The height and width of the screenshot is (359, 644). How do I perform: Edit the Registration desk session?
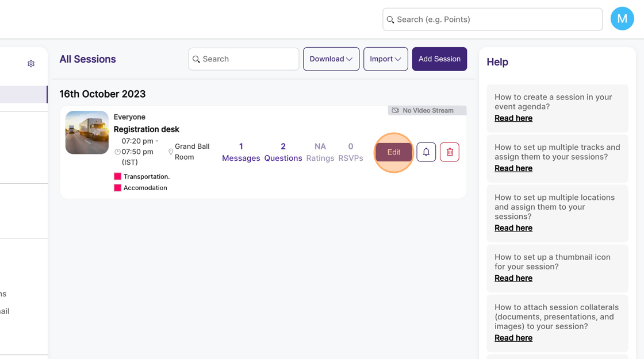tap(394, 152)
